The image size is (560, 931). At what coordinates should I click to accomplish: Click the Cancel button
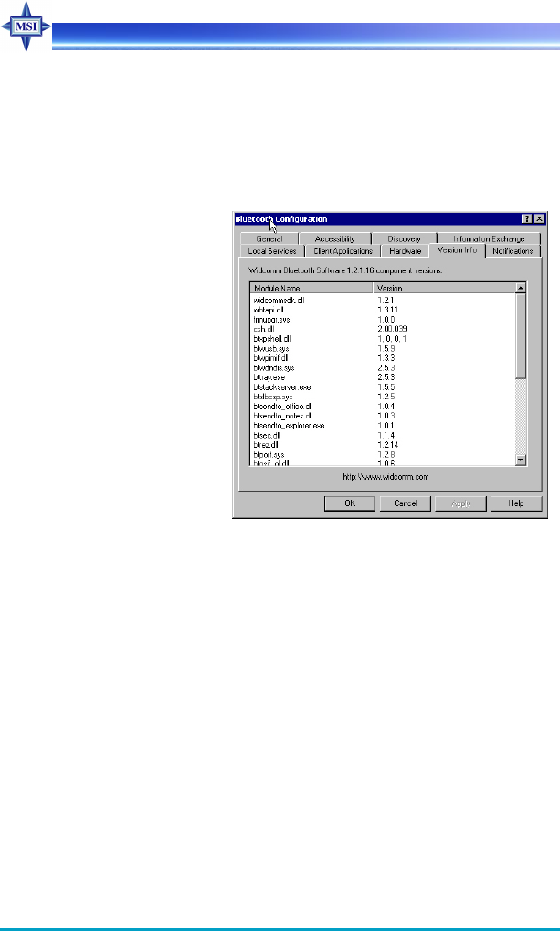coord(405,503)
